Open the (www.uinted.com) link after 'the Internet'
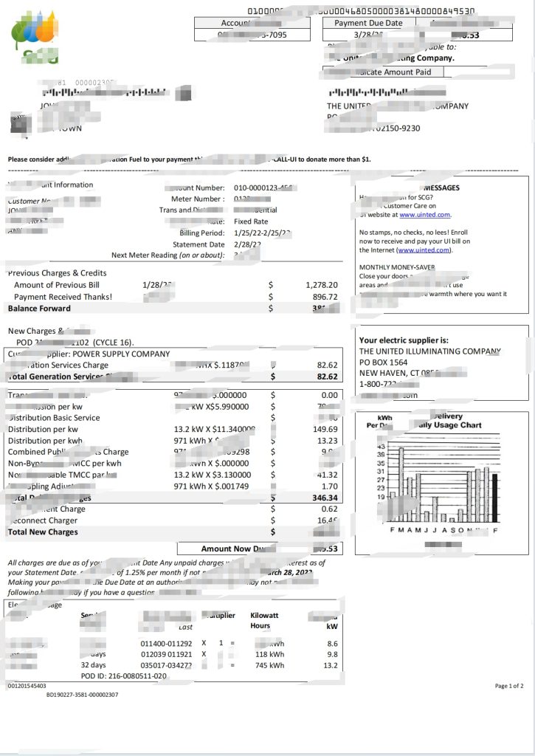Screen dimensions: 535x756 pyautogui.click(x=424, y=250)
